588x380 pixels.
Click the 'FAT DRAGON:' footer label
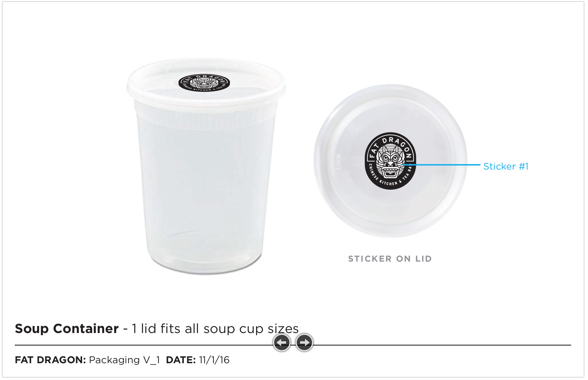pyautogui.click(x=50, y=360)
